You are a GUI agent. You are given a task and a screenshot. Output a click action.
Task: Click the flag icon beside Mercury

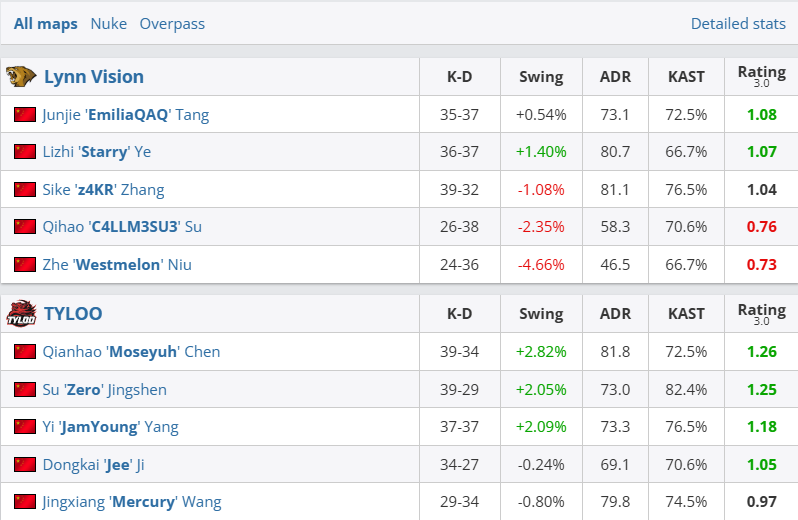coord(25,502)
